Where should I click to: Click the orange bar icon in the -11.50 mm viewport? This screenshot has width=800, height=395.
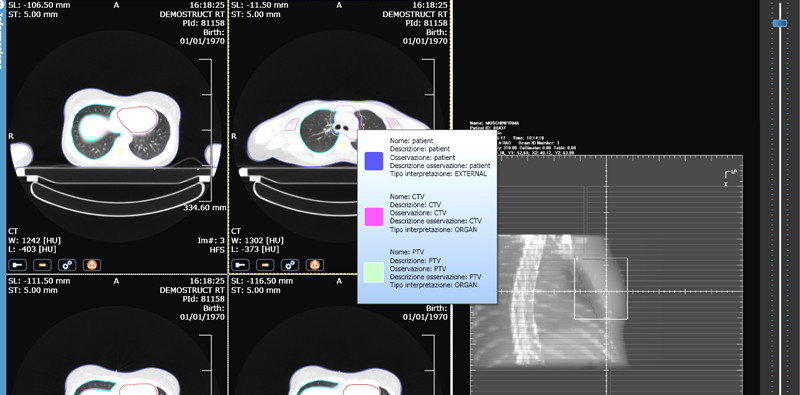(265, 265)
